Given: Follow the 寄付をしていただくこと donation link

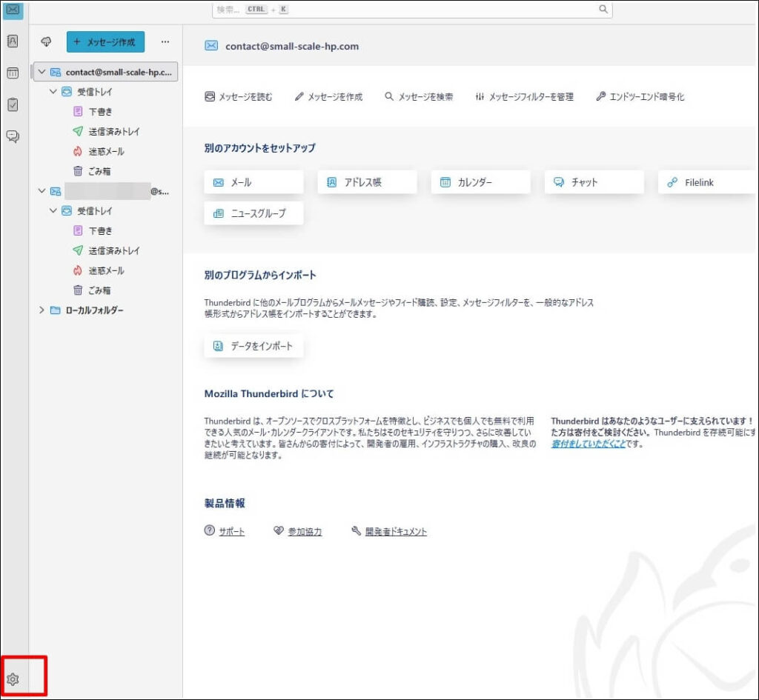Looking at the screenshot, I should click(588, 444).
